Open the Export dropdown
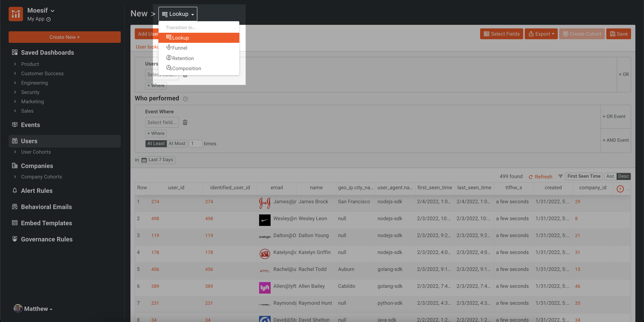 click(541, 34)
